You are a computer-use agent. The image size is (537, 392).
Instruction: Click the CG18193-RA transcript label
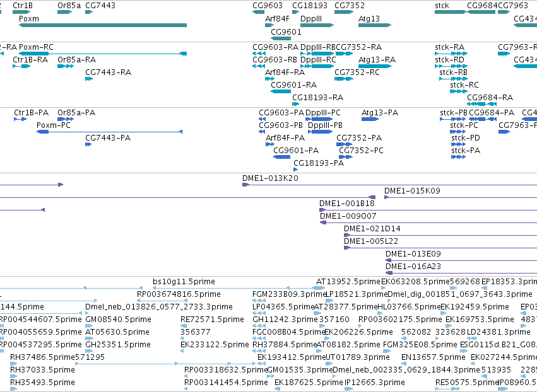click(317, 98)
